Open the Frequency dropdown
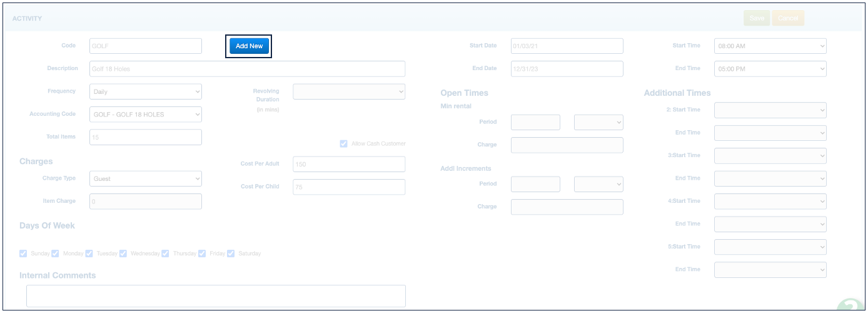 pos(145,91)
